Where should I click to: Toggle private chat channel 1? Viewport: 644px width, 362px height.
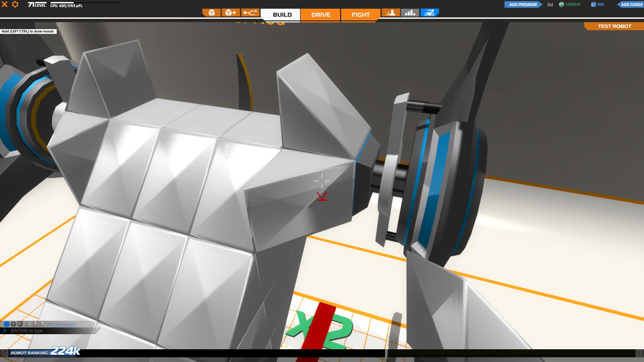28,324
